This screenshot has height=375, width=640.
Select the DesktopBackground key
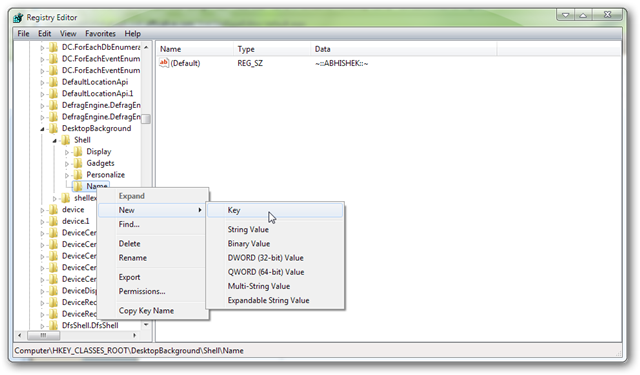pyautogui.click(x=96, y=129)
